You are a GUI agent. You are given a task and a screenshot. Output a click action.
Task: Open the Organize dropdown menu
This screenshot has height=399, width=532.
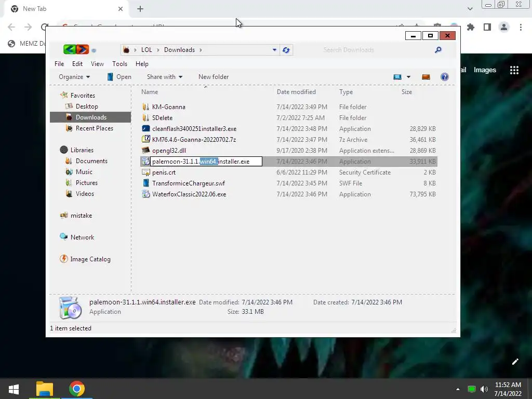click(x=74, y=77)
